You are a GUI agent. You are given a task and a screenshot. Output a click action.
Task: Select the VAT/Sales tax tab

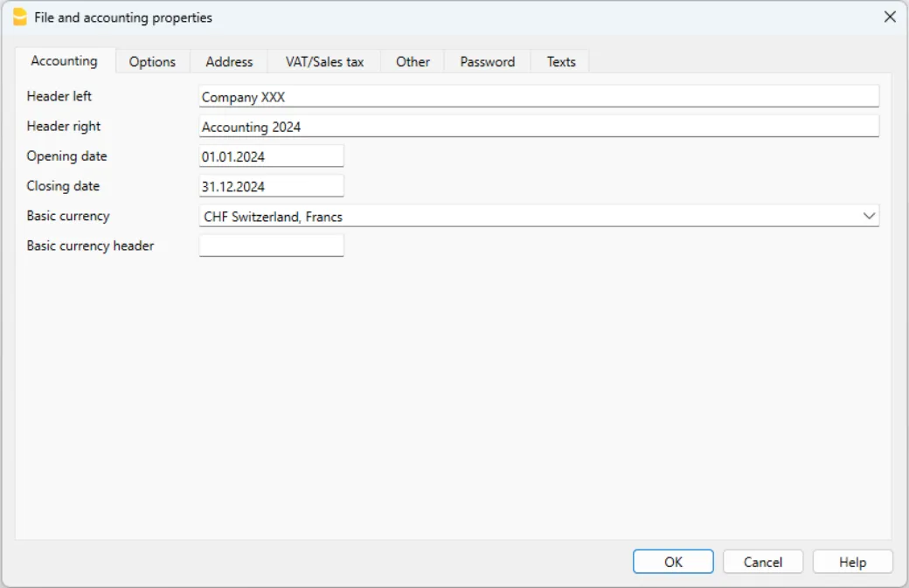tap(324, 62)
